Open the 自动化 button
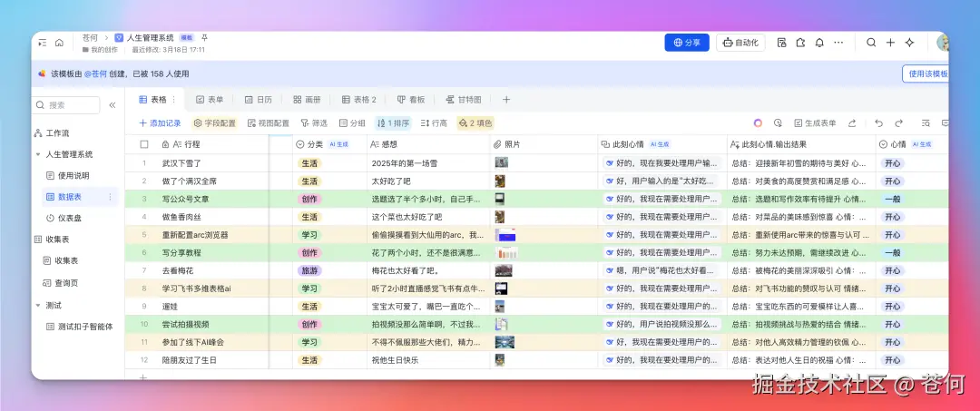The image size is (980, 411). point(740,43)
